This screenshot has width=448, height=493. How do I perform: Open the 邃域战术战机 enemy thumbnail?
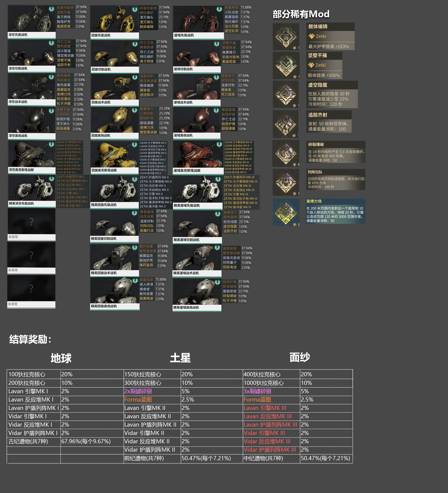197,90
